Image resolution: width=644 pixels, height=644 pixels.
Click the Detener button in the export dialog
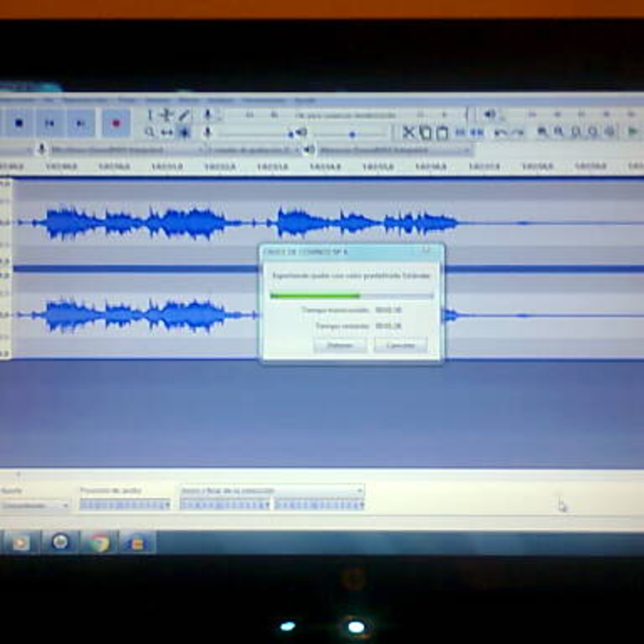pyautogui.click(x=340, y=345)
